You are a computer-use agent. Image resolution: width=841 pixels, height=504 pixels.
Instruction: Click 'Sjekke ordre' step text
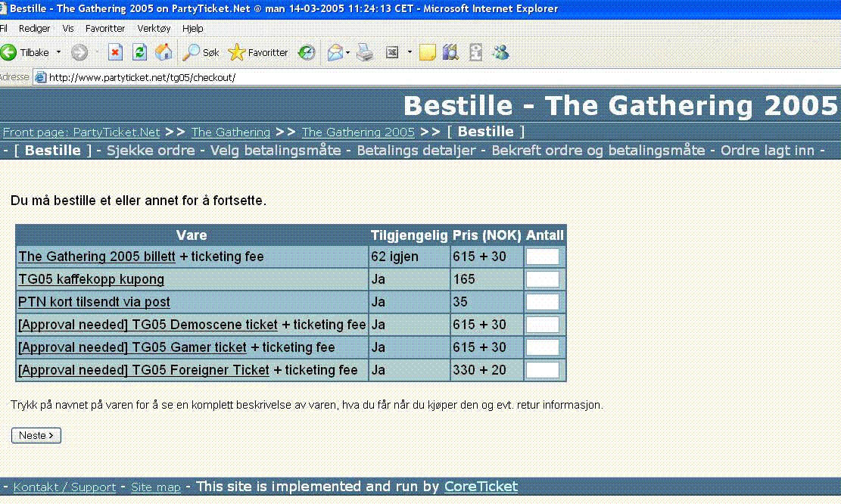pyautogui.click(x=151, y=151)
